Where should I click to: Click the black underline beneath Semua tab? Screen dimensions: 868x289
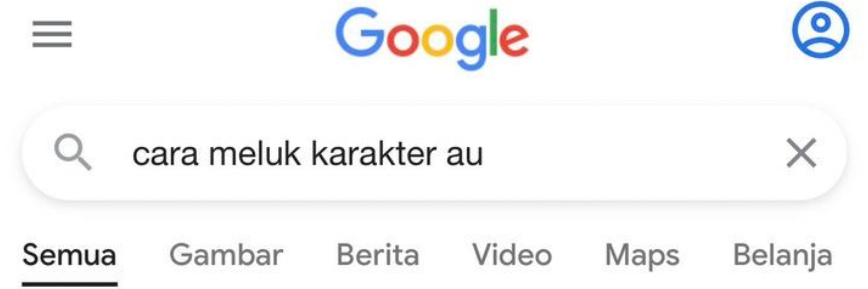(x=70, y=285)
